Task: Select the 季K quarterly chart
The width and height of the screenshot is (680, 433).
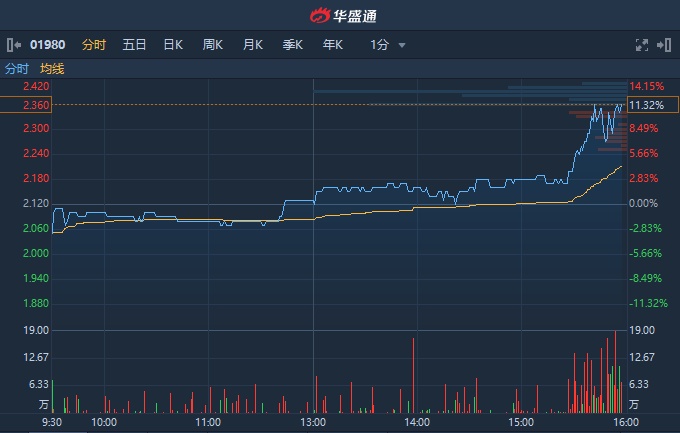Action: pos(292,45)
